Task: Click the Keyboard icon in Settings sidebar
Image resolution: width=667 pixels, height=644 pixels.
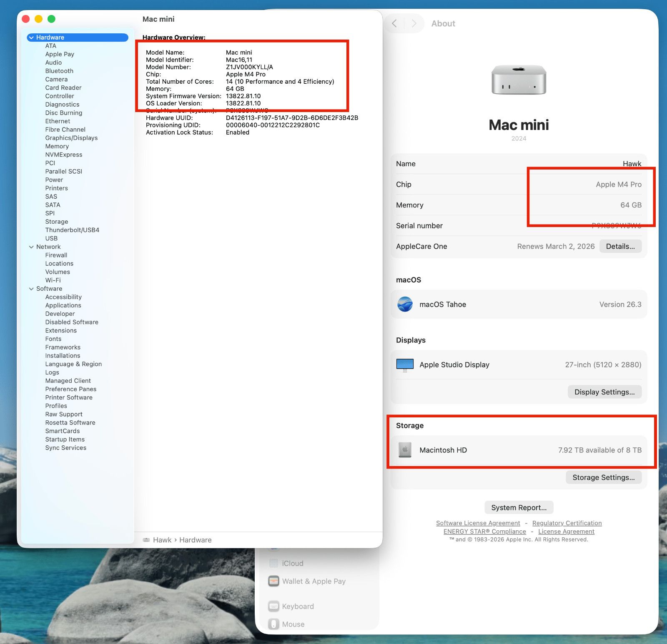Action: (x=273, y=606)
